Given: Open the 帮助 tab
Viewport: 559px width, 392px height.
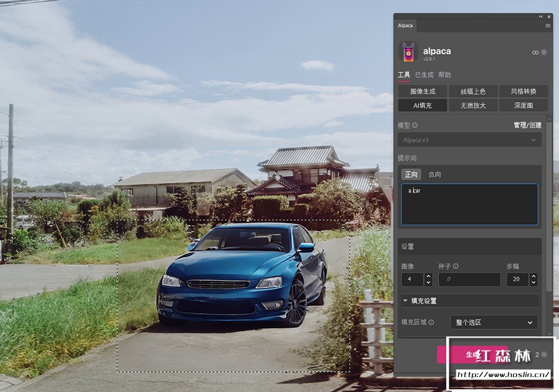Looking at the screenshot, I should [444, 75].
